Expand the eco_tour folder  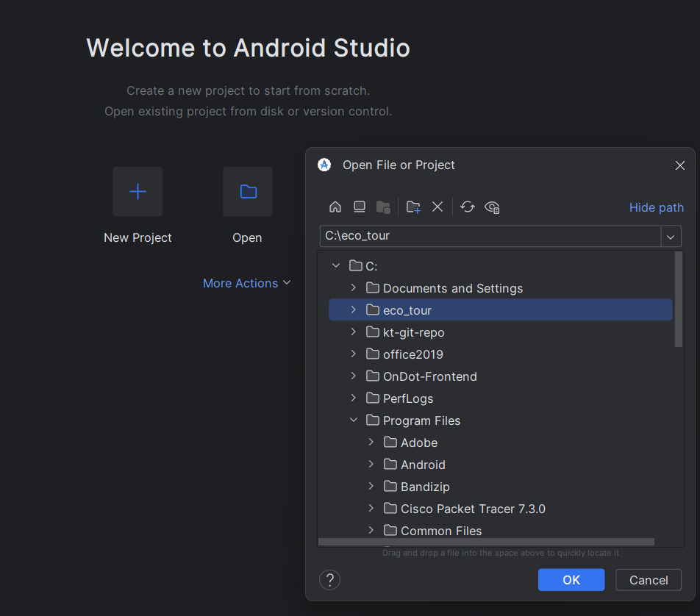point(353,309)
